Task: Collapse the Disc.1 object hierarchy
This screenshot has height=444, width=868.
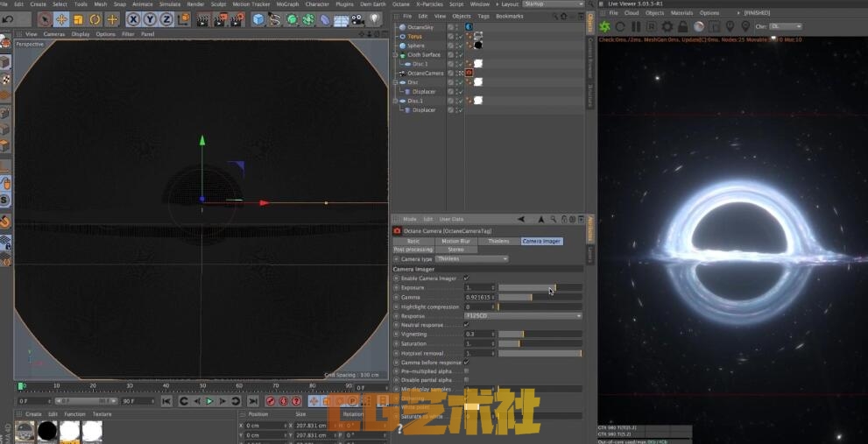Action: pyautogui.click(x=395, y=102)
